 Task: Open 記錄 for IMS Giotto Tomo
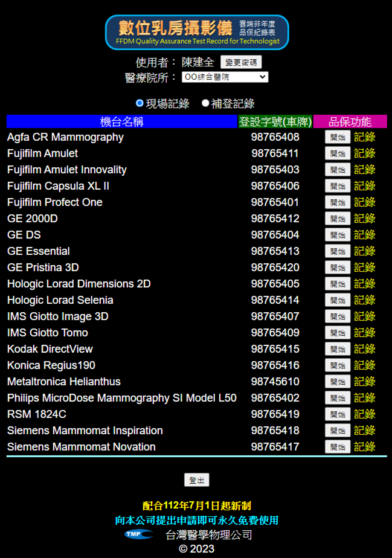click(364, 333)
